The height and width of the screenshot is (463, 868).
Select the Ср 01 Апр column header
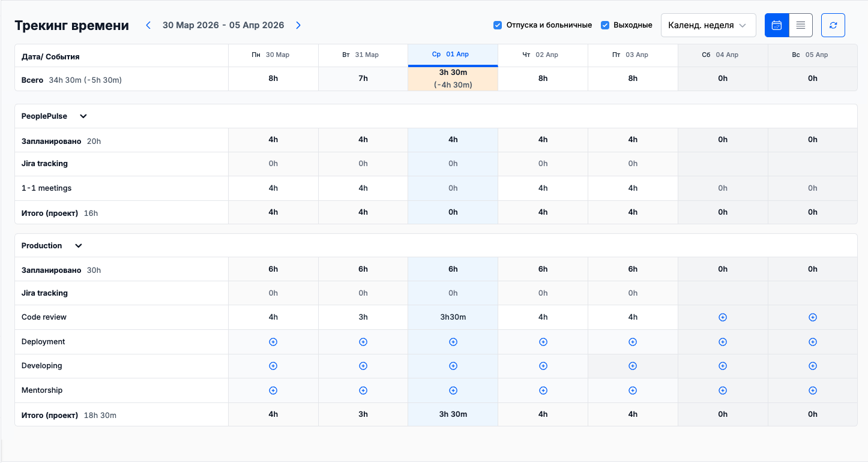pos(453,55)
